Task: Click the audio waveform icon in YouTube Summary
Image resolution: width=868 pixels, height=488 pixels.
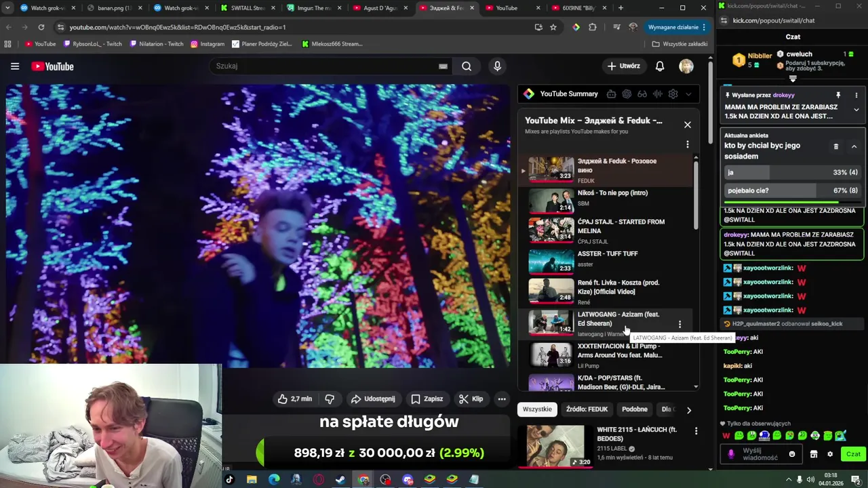Action: (657, 94)
